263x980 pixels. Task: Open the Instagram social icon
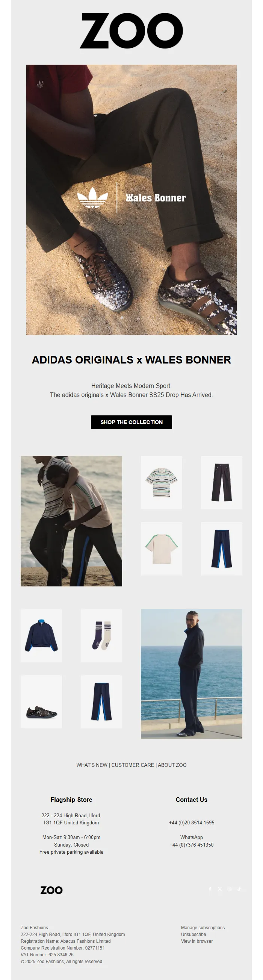click(x=230, y=889)
